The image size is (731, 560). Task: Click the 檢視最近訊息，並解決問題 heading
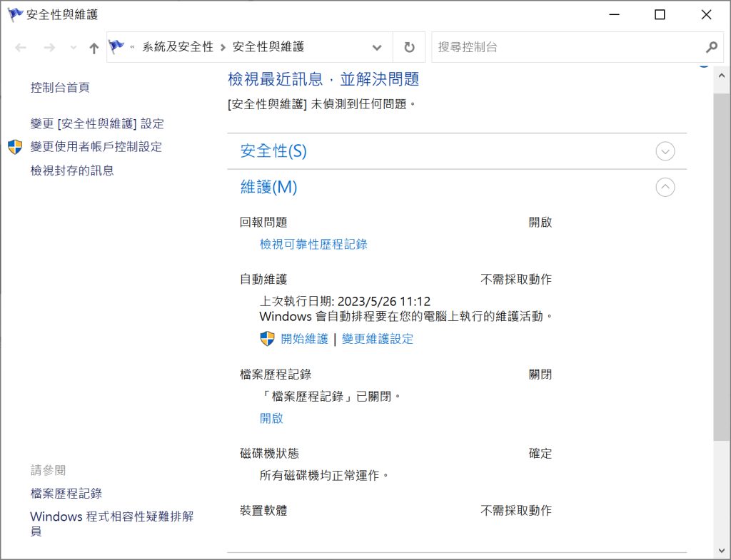[323, 78]
